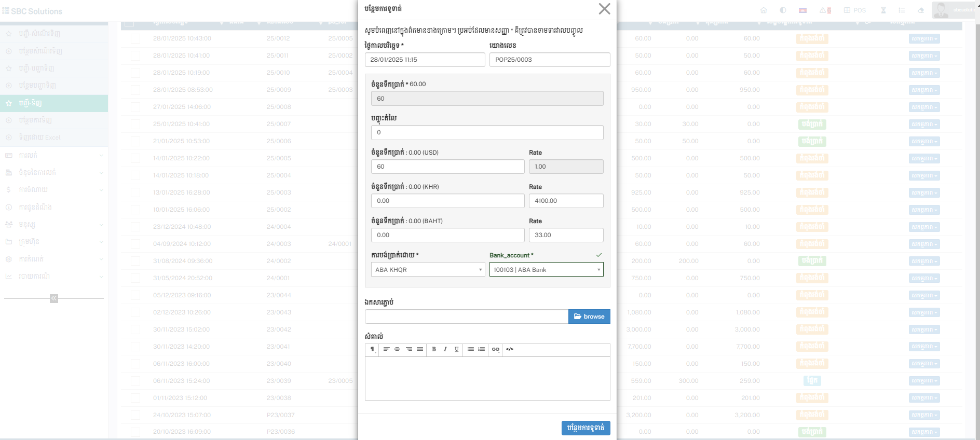
Task: Open the ABA KHQR payment method dropdown
Action: click(x=428, y=270)
